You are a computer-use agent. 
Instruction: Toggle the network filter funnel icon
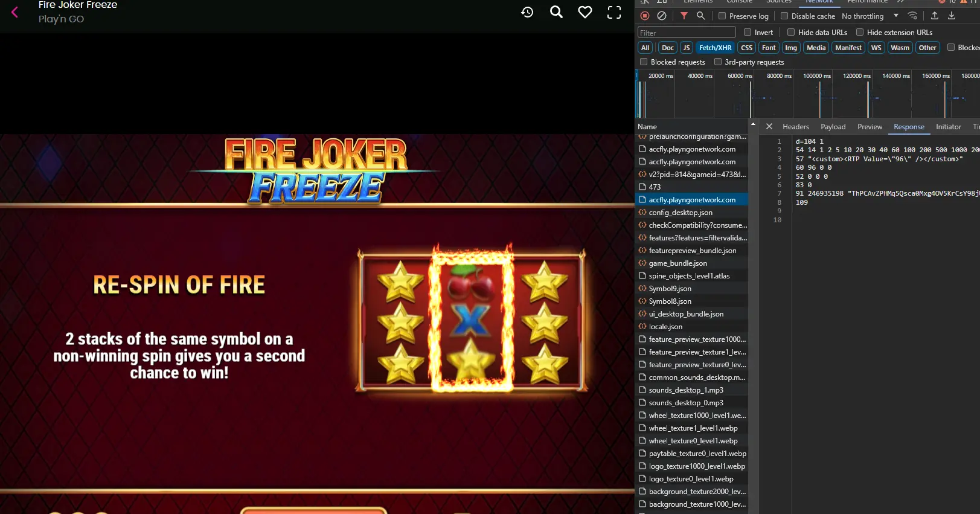point(684,16)
